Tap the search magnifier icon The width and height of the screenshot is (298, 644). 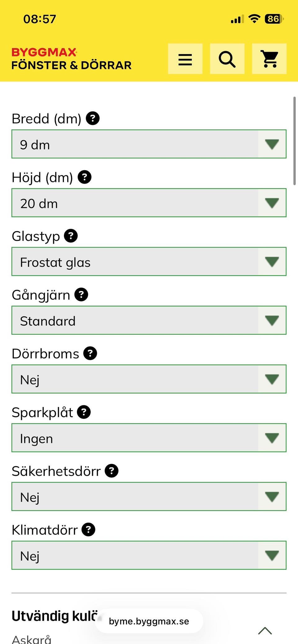[x=227, y=59]
